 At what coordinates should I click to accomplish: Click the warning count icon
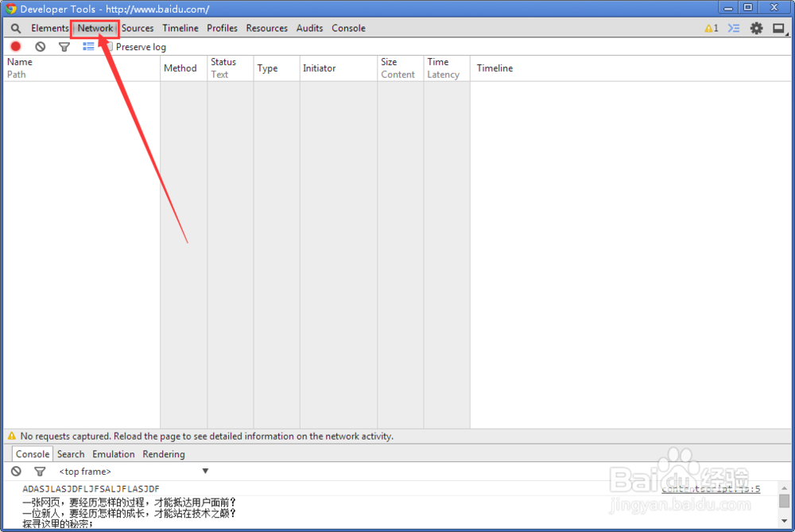coord(712,29)
